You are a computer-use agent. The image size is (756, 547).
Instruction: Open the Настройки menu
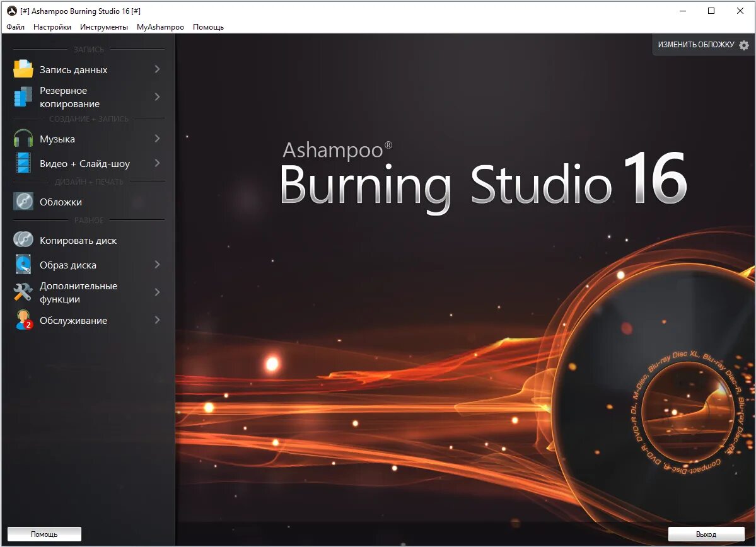[52, 27]
